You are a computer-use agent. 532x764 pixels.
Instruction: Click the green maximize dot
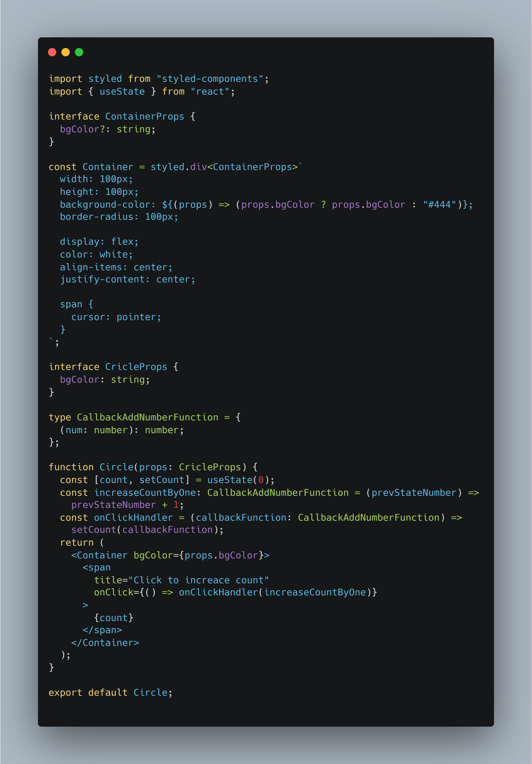[79, 52]
